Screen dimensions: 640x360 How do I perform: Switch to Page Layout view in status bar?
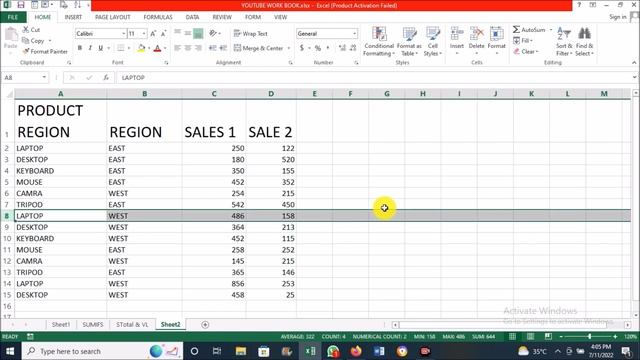point(530,336)
